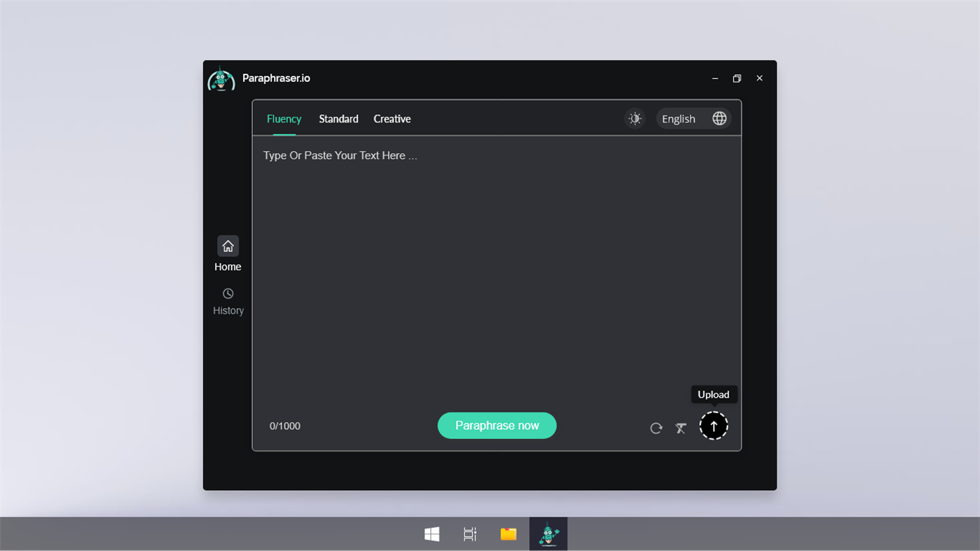This screenshot has height=551, width=980.
Task: Switch the paraphrasing mode to Standard
Action: pos(338,118)
